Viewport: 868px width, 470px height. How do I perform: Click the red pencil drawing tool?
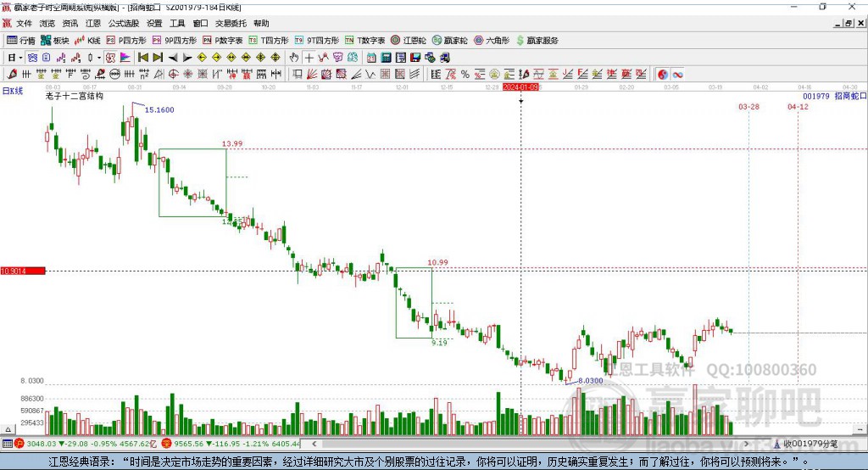[12, 74]
